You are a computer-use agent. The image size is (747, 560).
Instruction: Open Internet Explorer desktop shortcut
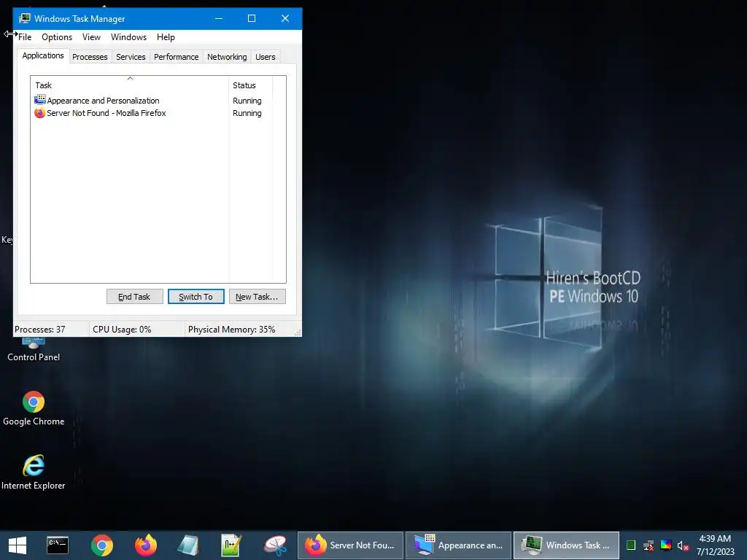[34, 472]
